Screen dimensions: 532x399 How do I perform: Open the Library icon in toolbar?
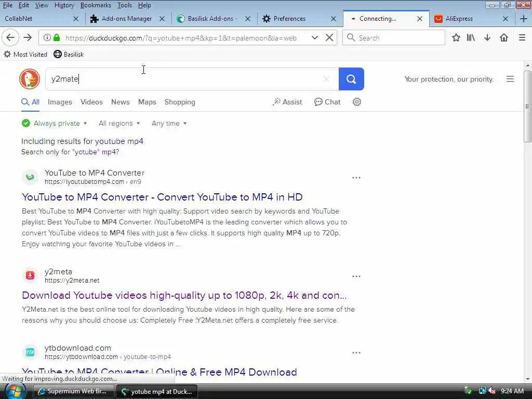tap(471, 37)
